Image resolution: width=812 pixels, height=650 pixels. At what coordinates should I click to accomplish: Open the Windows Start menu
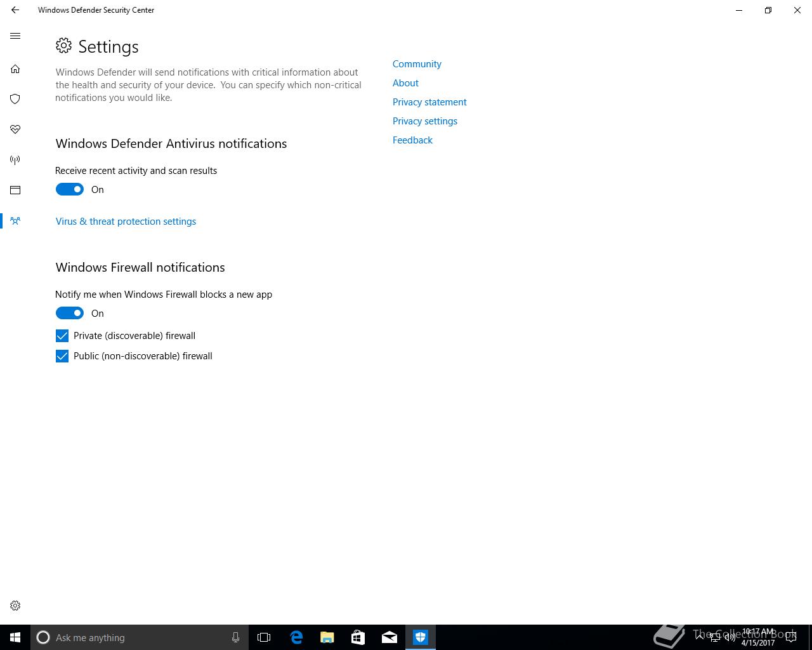(15, 637)
